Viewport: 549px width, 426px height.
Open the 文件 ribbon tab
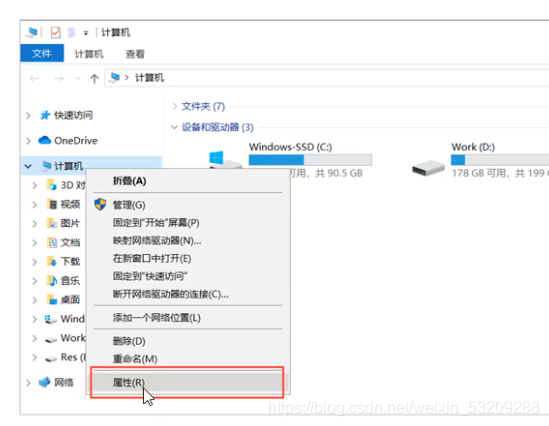click(42, 53)
